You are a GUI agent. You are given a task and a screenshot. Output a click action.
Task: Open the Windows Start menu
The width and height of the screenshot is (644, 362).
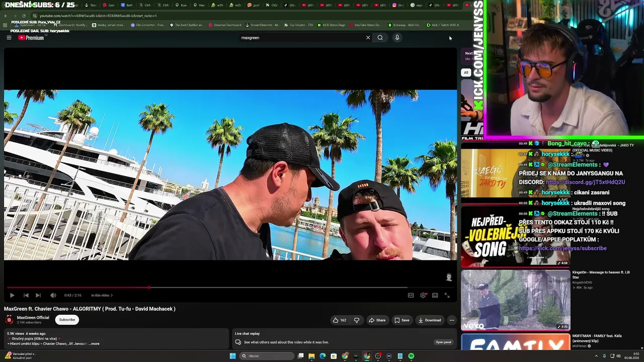click(x=232, y=356)
